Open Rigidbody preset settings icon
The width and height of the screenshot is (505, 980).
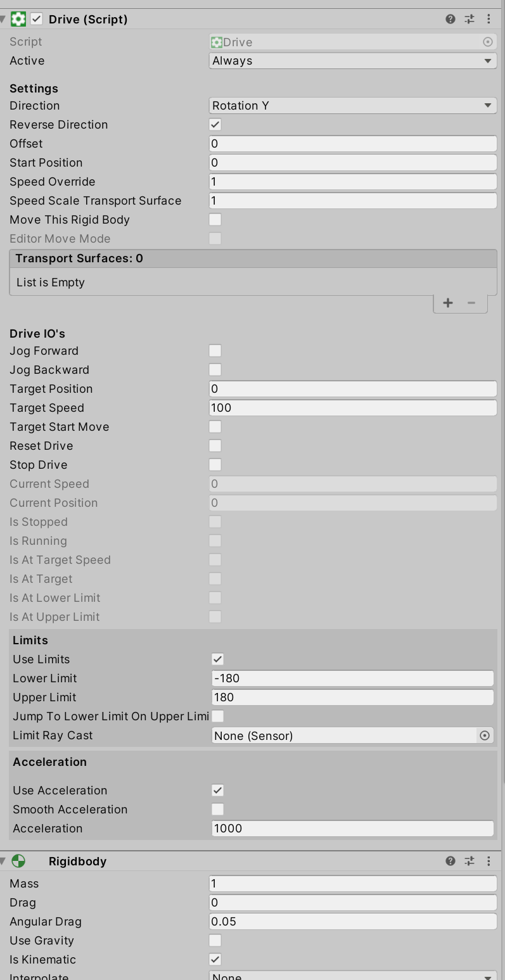coord(470,861)
